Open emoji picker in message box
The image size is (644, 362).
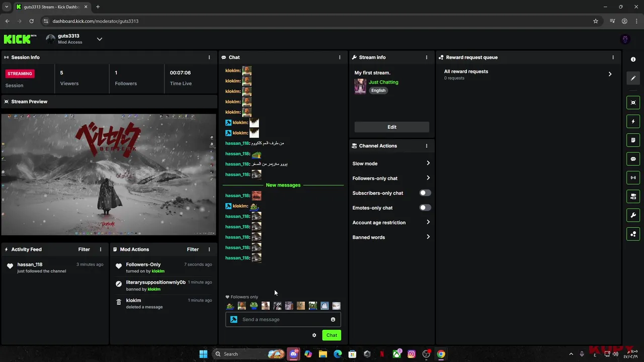click(333, 319)
